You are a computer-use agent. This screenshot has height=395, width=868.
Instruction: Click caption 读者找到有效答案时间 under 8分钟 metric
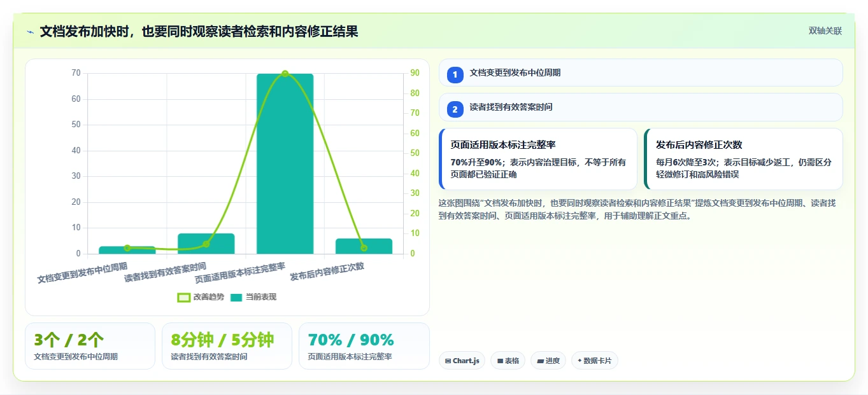pos(209,357)
